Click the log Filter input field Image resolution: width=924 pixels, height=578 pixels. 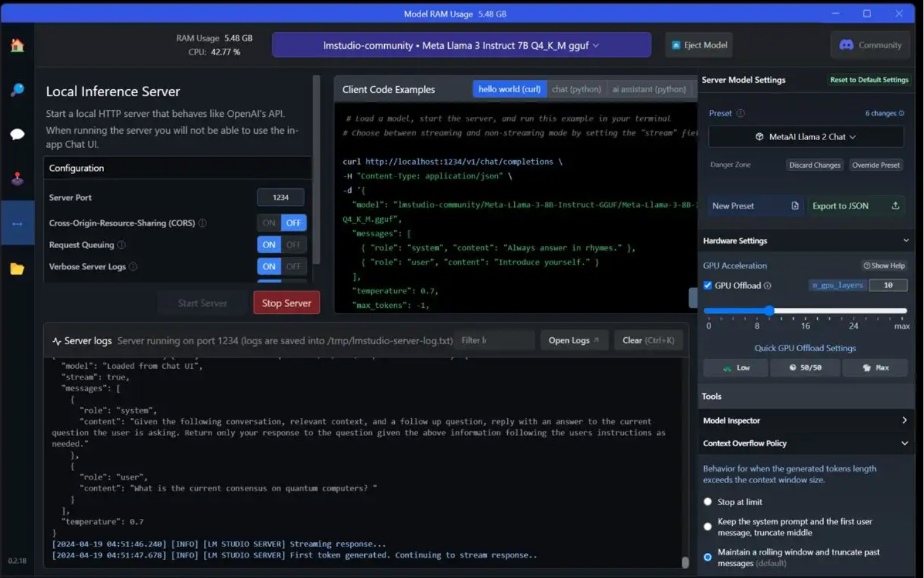tap(495, 341)
